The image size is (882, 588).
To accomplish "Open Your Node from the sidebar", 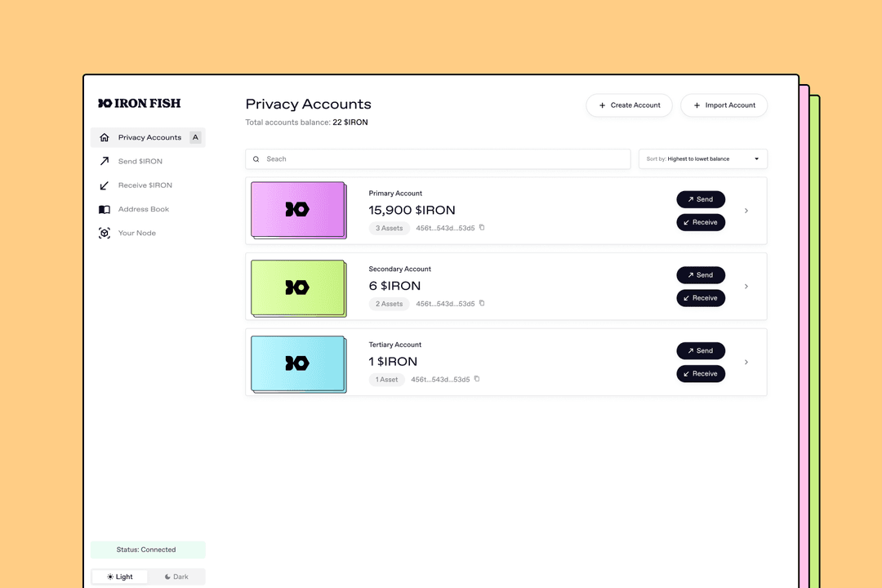I will (x=137, y=233).
